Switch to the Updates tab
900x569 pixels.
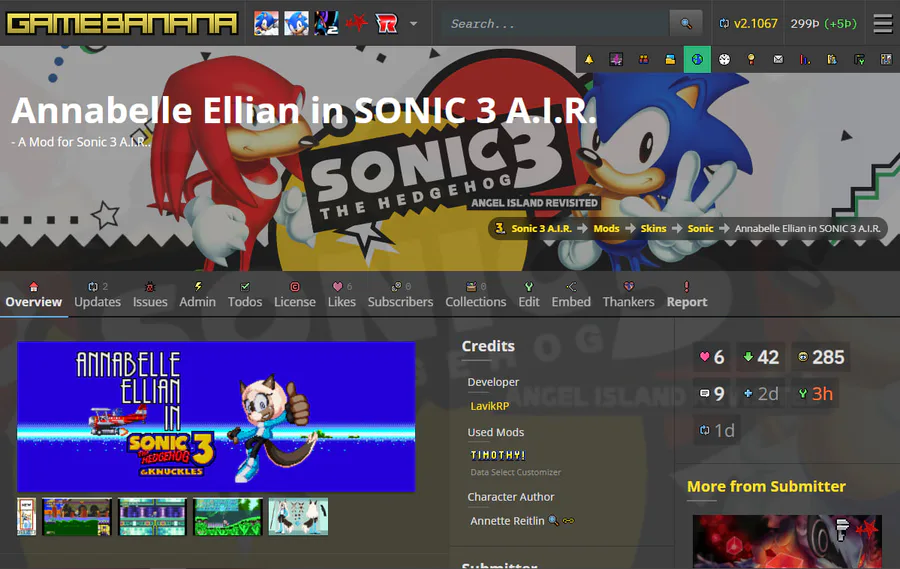98,295
